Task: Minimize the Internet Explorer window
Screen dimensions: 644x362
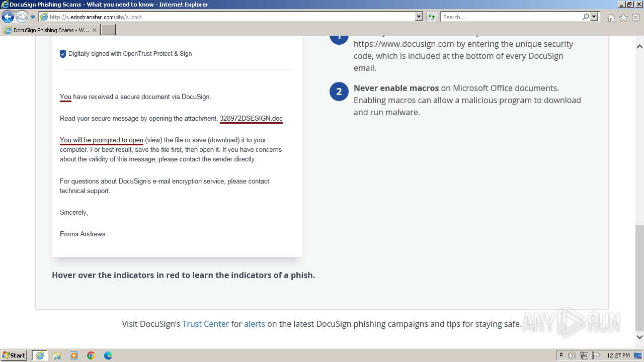Action: (x=621, y=4)
